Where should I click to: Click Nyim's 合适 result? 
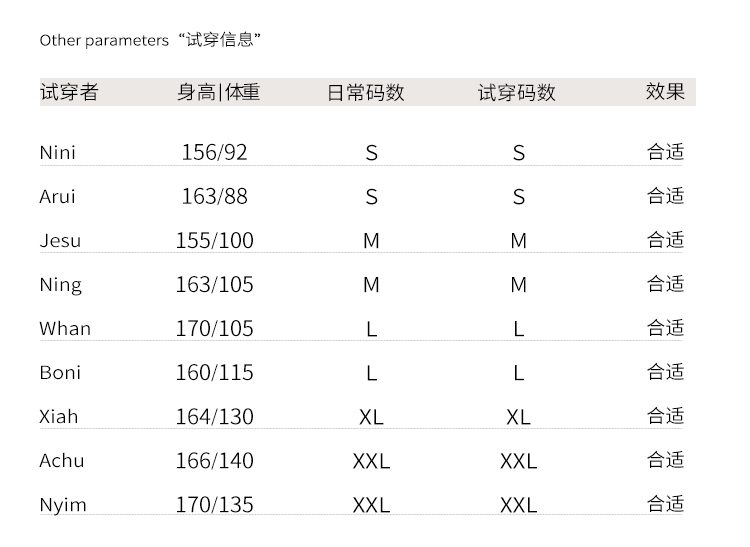click(665, 504)
